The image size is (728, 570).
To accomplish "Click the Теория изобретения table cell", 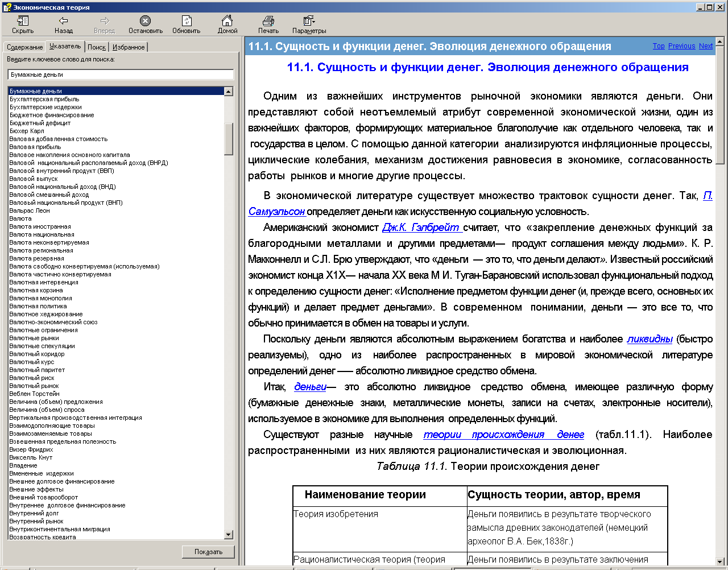I will point(379,529).
